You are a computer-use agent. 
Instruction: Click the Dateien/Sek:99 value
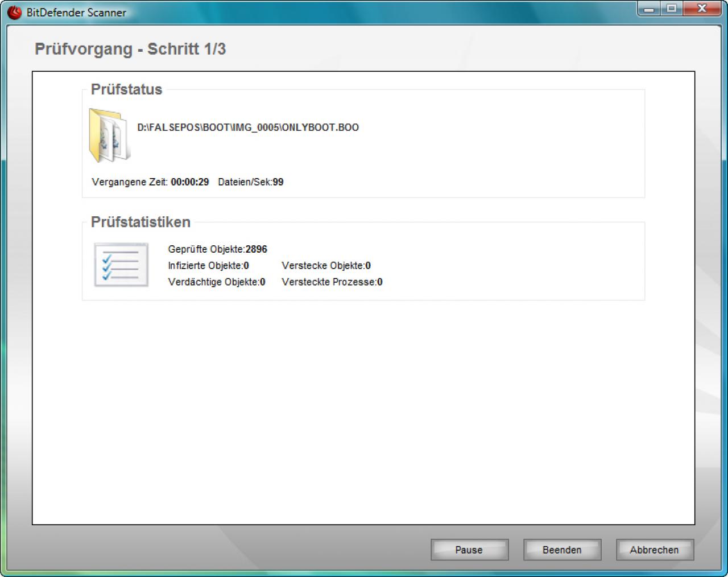pyautogui.click(x=251, y=182)
